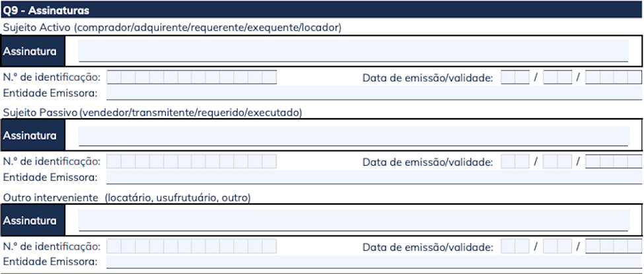Select the Sujeito Activo identification number field
The width and height of the screenshot is (644, 274).
[192, 78]
